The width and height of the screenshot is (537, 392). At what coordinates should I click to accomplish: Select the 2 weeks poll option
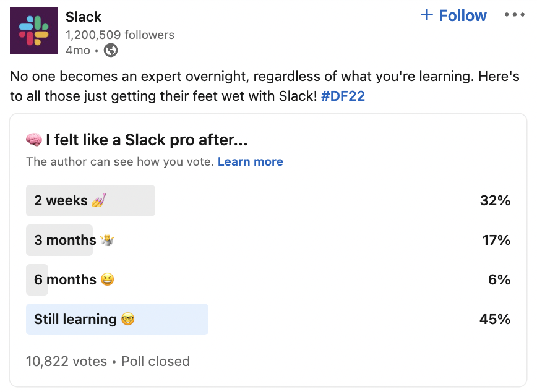pyautogui.click(x=268, y=200)
